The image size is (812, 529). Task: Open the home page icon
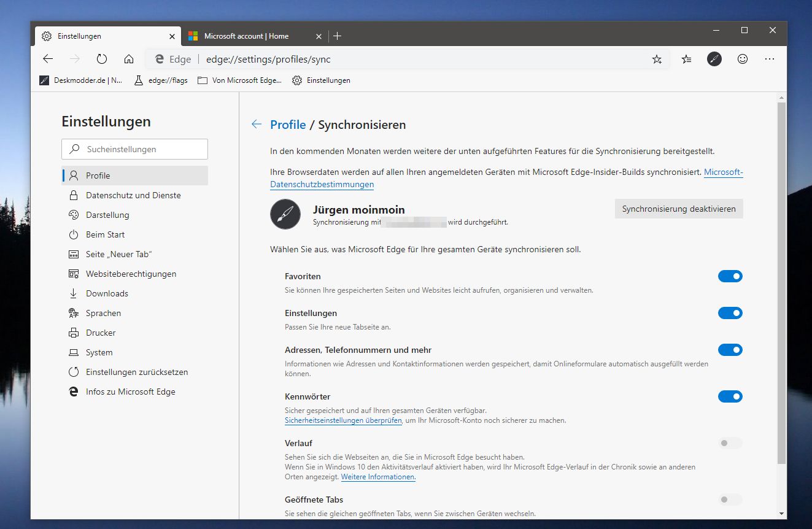pyautogui.click(x=129, y=59)
